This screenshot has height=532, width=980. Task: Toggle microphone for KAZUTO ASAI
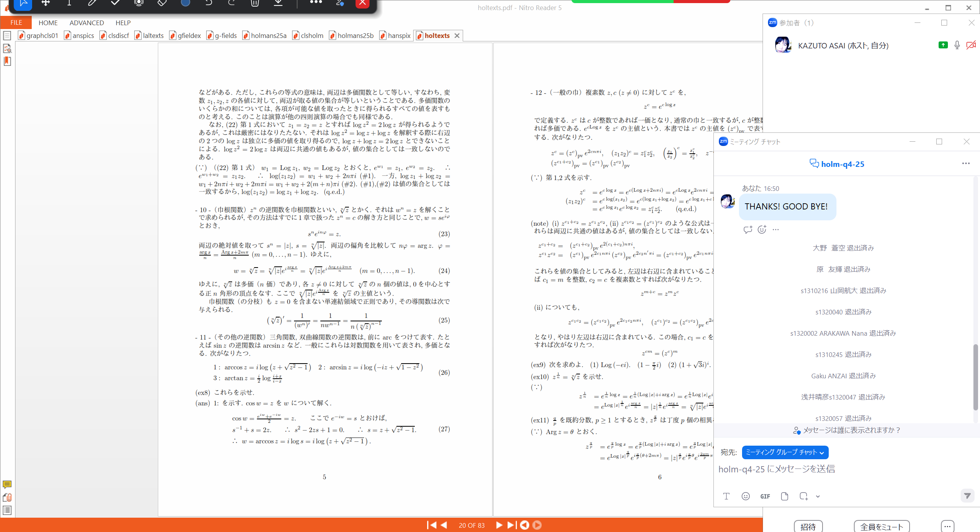[x=957, y=45]
